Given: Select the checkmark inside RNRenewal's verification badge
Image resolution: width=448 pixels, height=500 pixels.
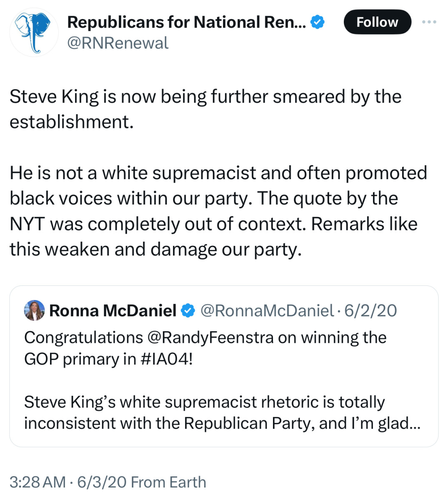Looking at the screenshot, I should click(x=317, y=22).
